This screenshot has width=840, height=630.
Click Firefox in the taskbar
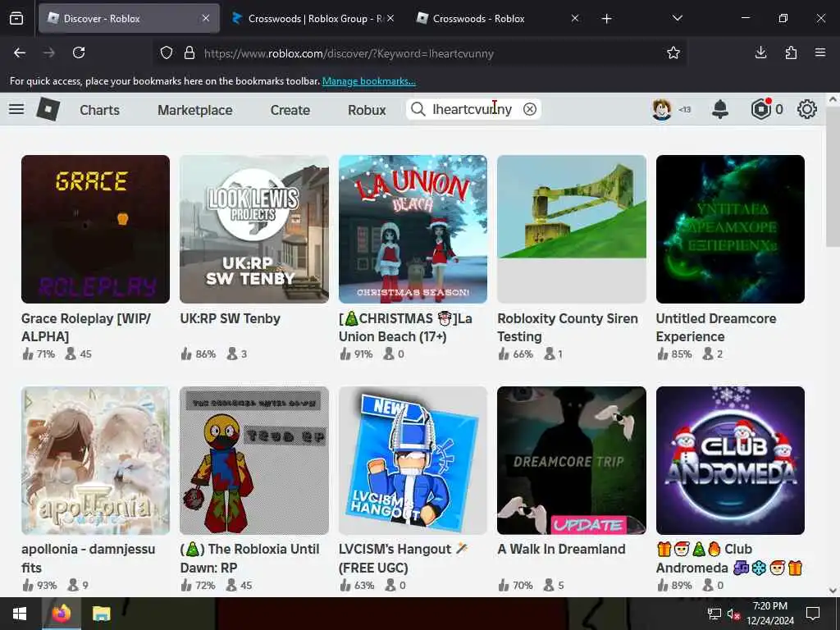(x=61, y=614)
